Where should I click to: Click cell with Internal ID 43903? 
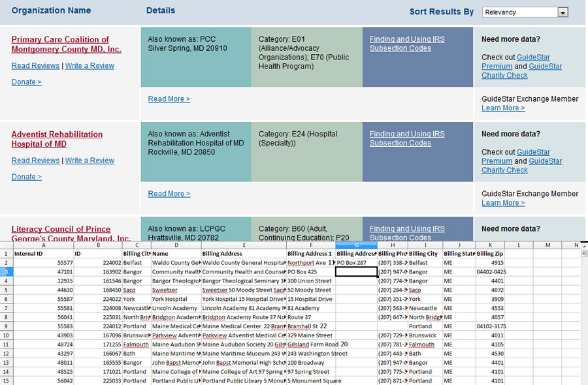pyautogui.click(x=44, y=335)
